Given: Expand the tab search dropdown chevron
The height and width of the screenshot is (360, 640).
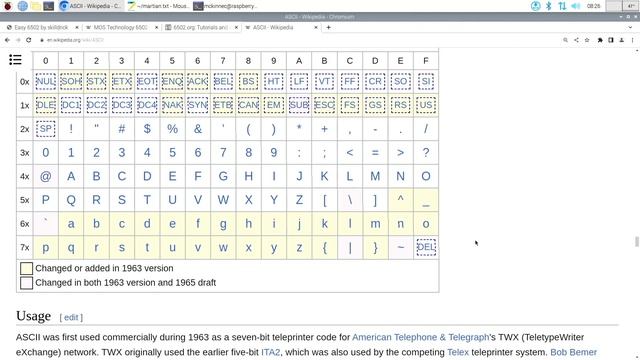Looking at the screenshot, I should point(631,27).
